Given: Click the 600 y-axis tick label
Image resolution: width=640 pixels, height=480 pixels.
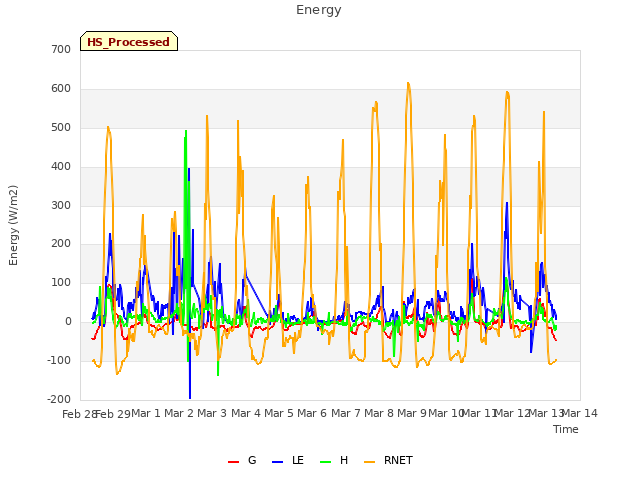Looking at the screenshot, I should [61, 89].
